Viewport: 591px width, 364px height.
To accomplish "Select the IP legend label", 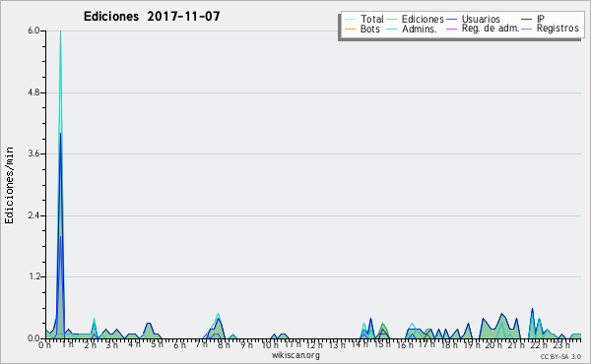I will [x=541, y=19].
